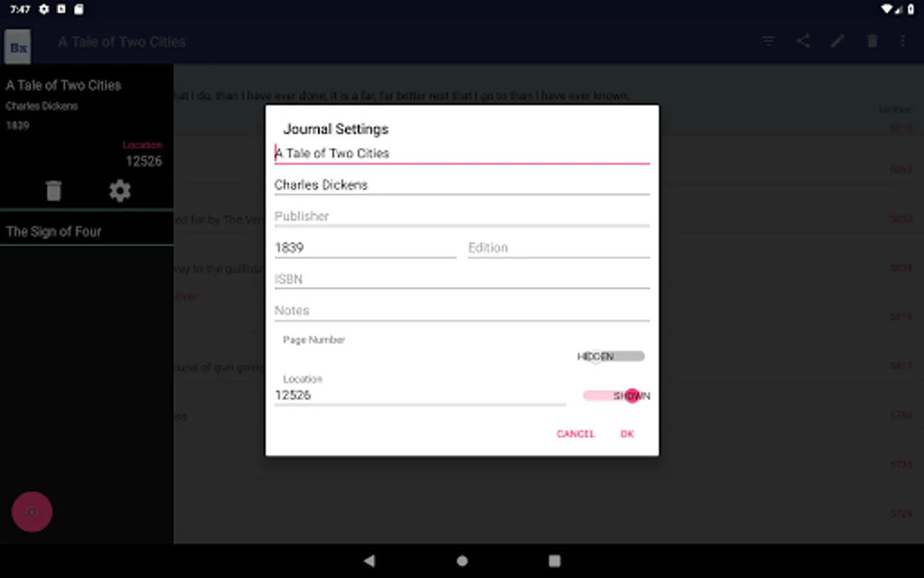
Task: Tap the settings gear in status bar
Action: point(44,9)
